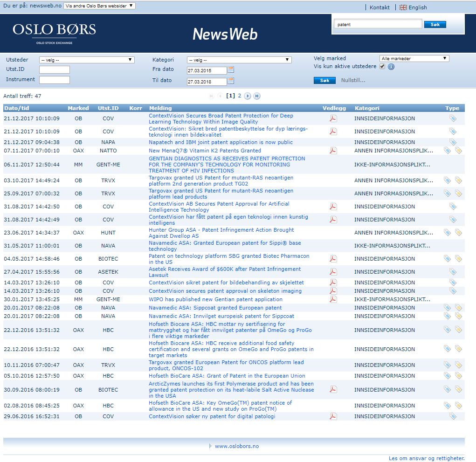Open the Kategori dropdown

[x=239, y=60]
